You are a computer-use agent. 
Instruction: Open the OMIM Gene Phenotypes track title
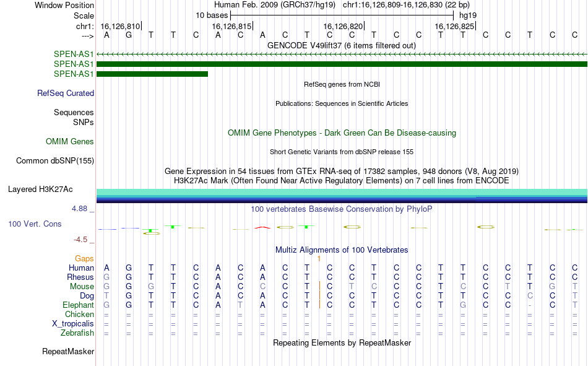tap(342, 133)
